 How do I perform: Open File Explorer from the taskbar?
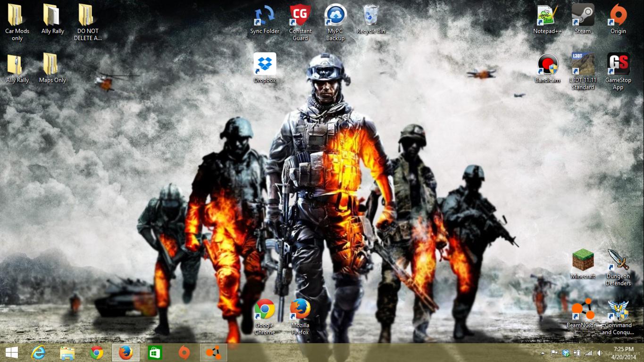[x=67, y=353]
